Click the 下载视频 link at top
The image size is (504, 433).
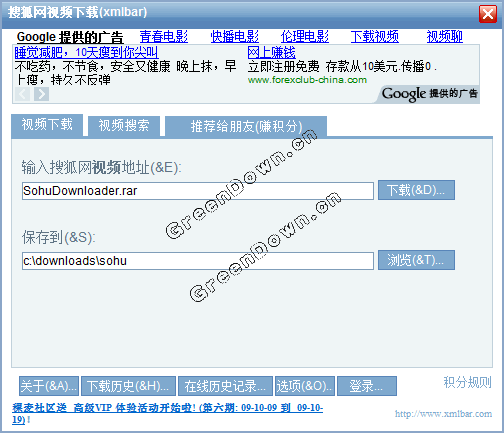[x=375, y=37]
